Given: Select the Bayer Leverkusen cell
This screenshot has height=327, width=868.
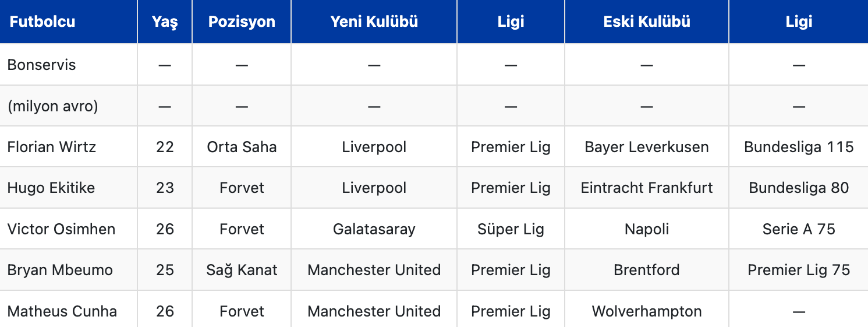Looking at the screenshot, I should (647, 147).
